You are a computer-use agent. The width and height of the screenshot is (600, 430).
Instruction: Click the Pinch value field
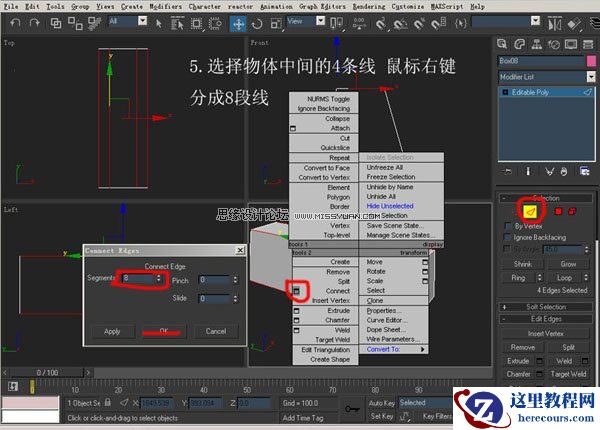pos(215,280)
